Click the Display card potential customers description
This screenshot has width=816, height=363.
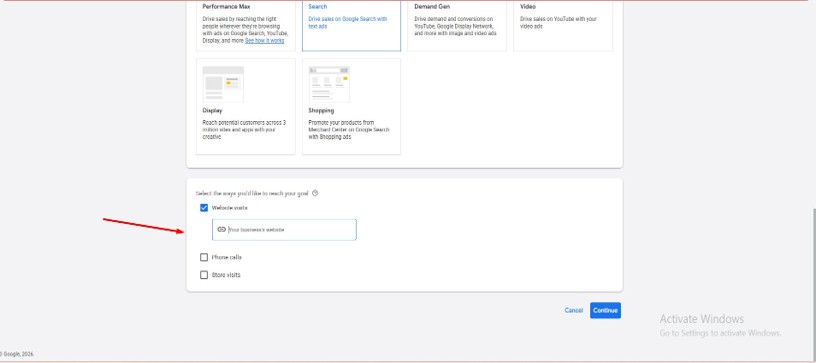click(x=244, y=130)
